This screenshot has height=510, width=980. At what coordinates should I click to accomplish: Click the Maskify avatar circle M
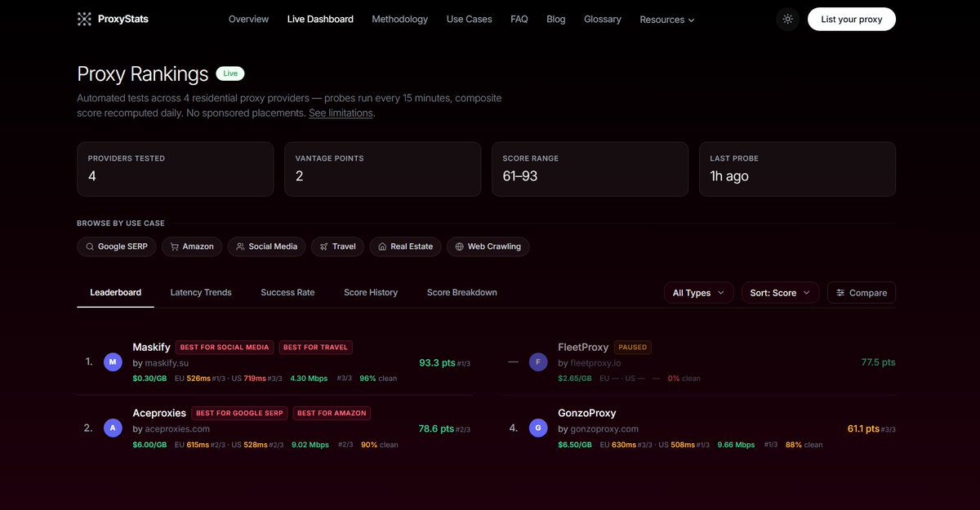(x=113, y=361)
